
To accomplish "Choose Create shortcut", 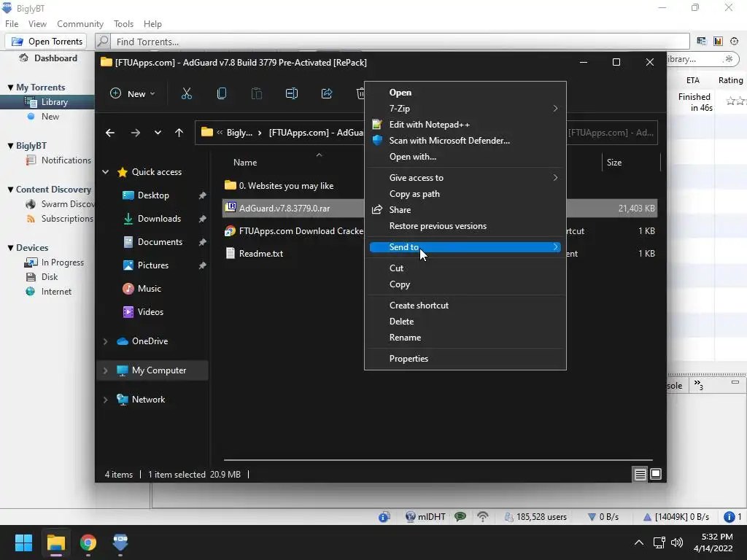I will pyautogui.click(x=465, y=306).
